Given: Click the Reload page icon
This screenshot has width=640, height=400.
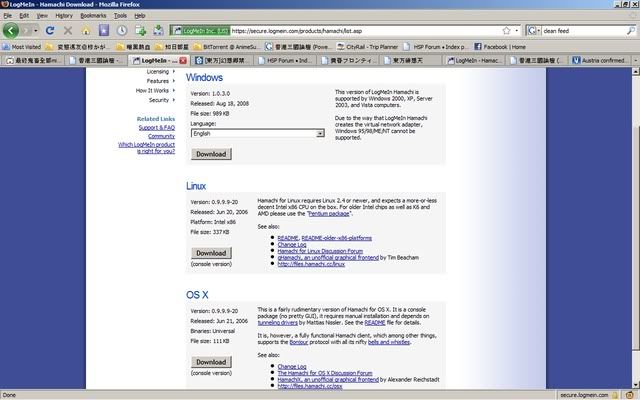Looking at the screenshot, I should [x=50, y=31].
